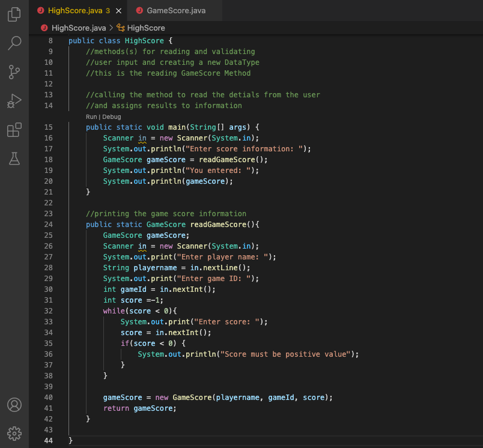Switch to the GameScore.java tab
Screen dimensions: 483x448
tap(176, 10)
